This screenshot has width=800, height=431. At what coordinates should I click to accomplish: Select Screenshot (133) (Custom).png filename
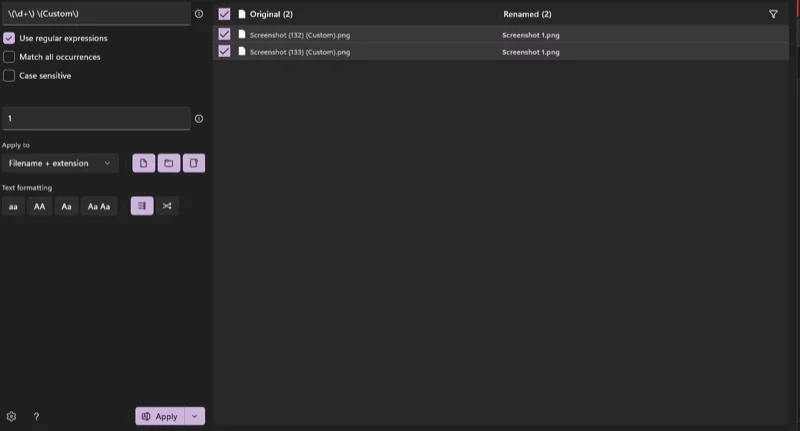click(x=300, y=52)
